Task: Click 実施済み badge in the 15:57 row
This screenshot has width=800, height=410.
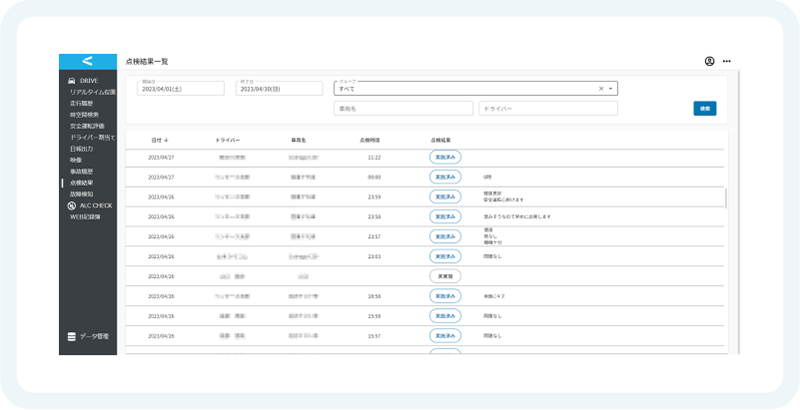Action: click(445, 336)
